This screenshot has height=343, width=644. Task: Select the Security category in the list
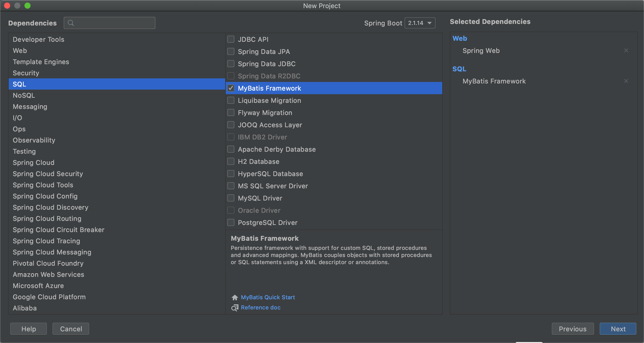(x=117, y=73)
